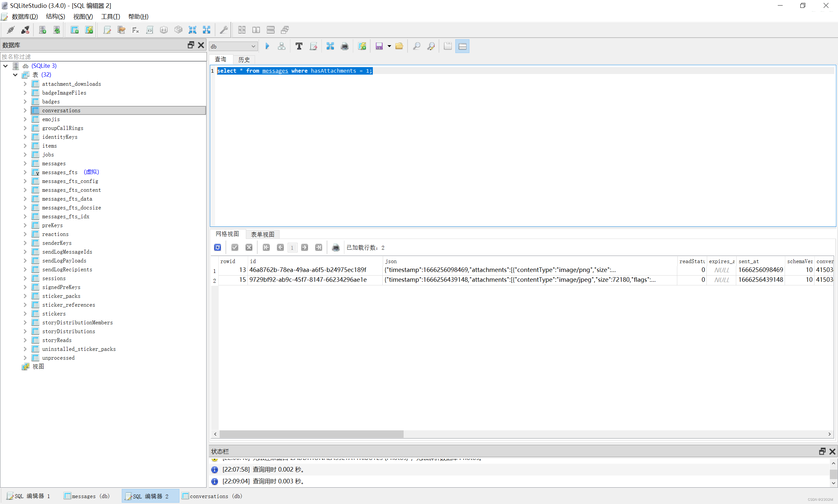The image size is (838, 504).
Task: Click the results horizontal scrollbar thumb
Action: pos(311,434)
